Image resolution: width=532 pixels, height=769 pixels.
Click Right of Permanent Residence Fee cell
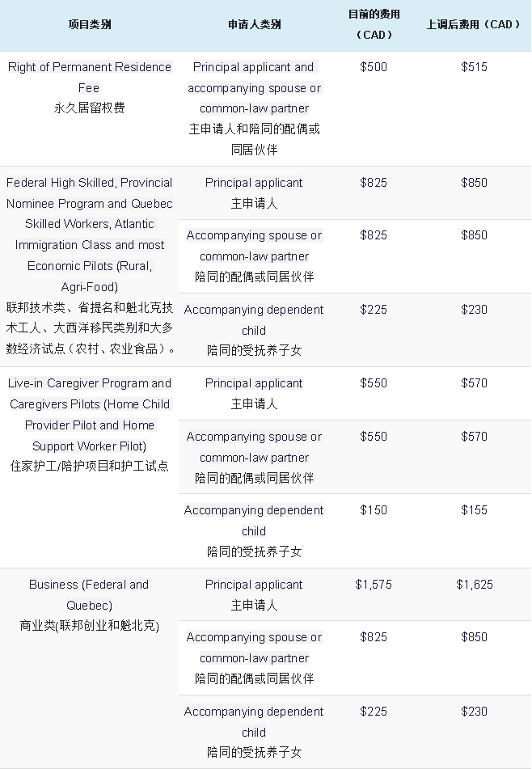pos(89,77)
